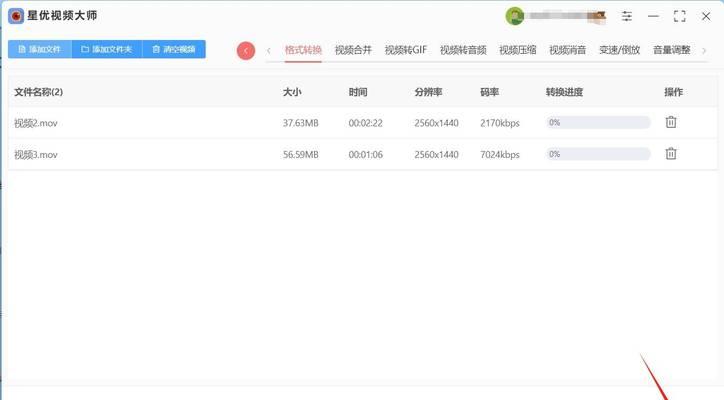Move tabs left with the chevron
Viewport: 724px width, 400px height.
click(x=269, y=50)
